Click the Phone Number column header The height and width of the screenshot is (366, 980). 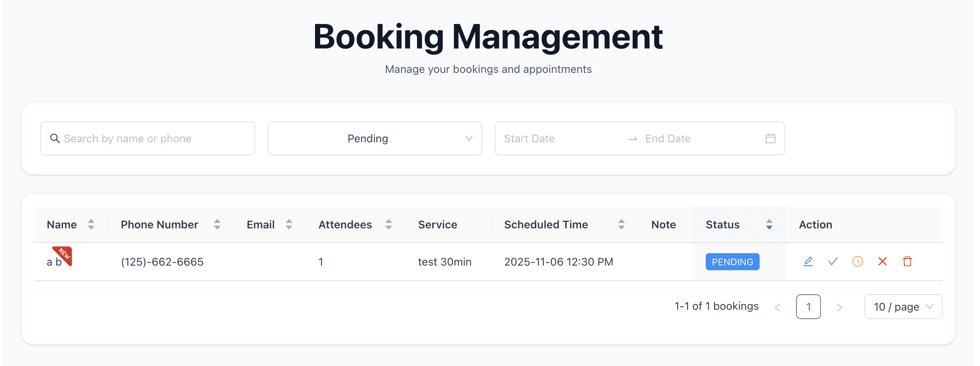coord(159,224)
